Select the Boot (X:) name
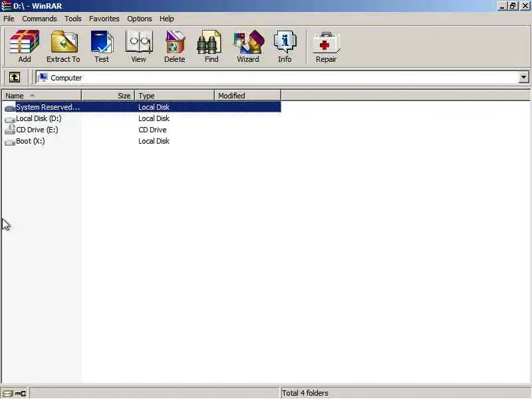This screenshot has height=399, width=532. point(30,141)
